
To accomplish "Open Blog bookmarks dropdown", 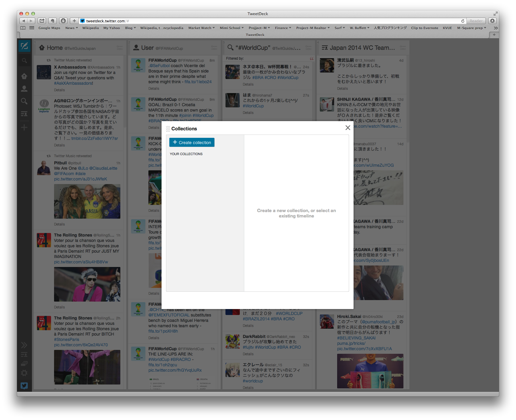I will pos(130,28).
